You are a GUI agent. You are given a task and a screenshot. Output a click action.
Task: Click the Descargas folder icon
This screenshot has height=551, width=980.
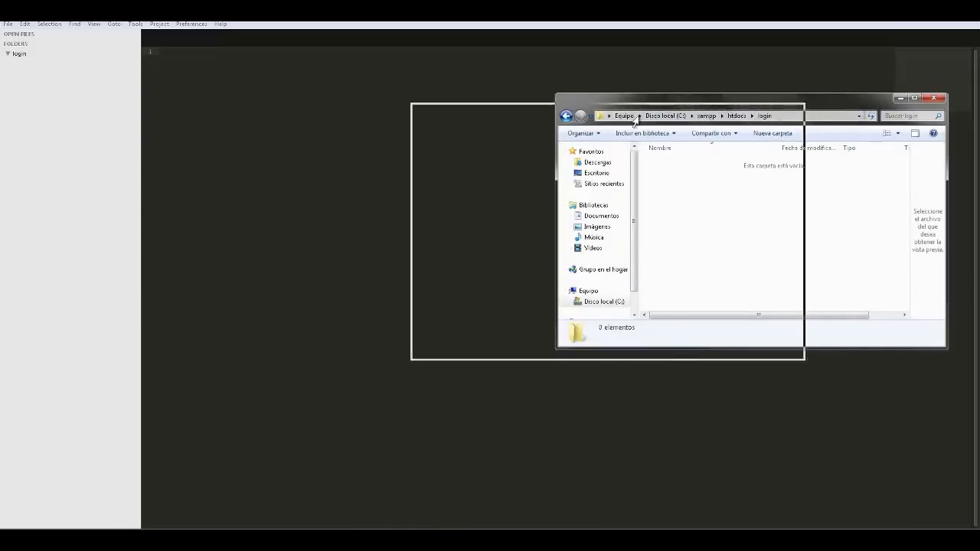(x=578, y=162)
